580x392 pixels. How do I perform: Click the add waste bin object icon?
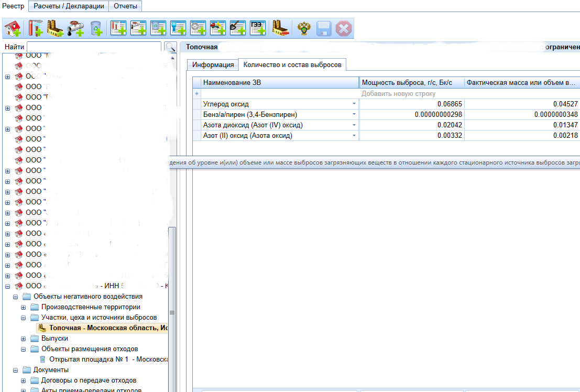coord(96,28)
